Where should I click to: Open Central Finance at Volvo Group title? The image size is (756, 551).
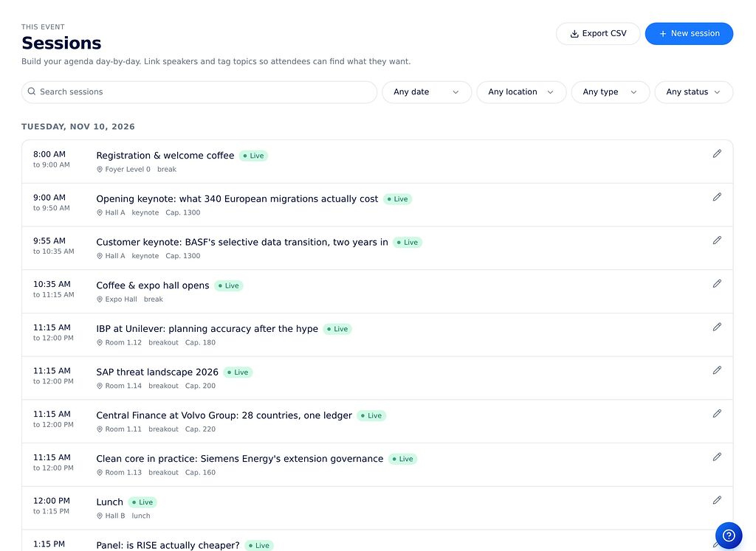pyautogui.click(x=224, y=416)
